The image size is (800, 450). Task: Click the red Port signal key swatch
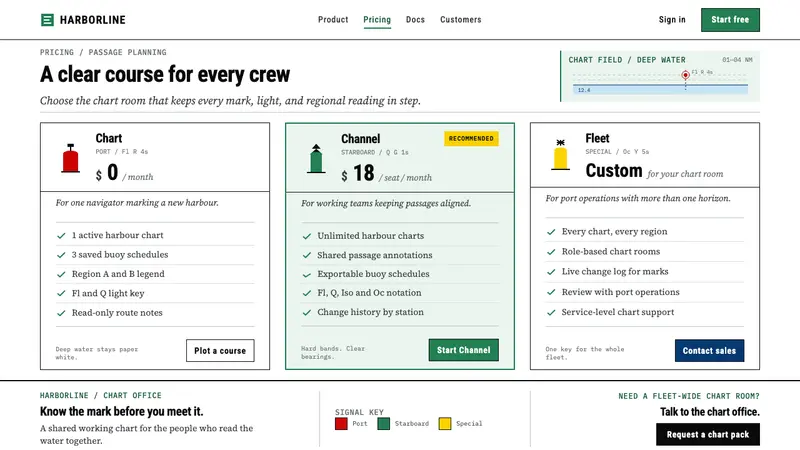pos(341,423)
